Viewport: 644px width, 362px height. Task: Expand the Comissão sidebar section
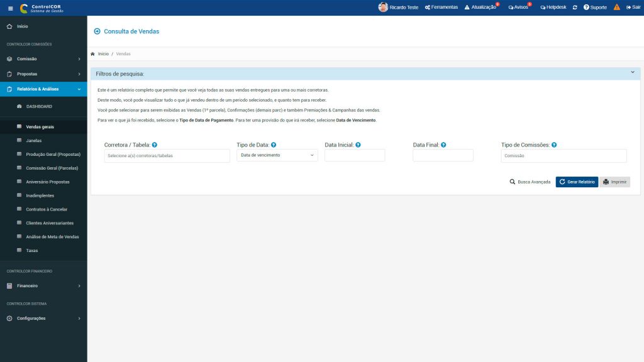coord(43,59)
